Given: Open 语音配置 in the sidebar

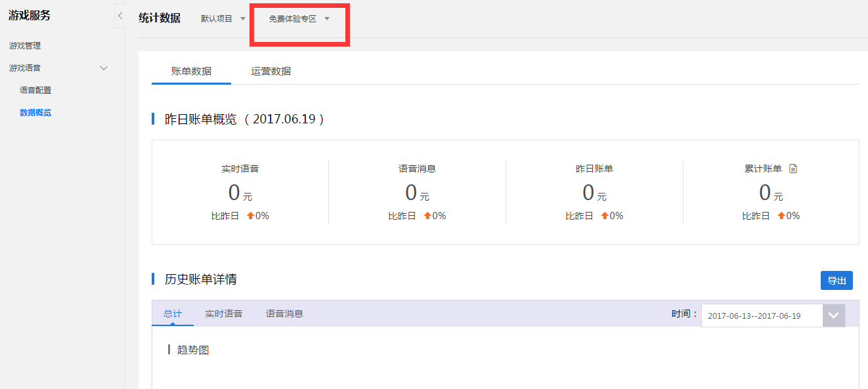Looking at the screenshot, I should [x=35, y=91].
